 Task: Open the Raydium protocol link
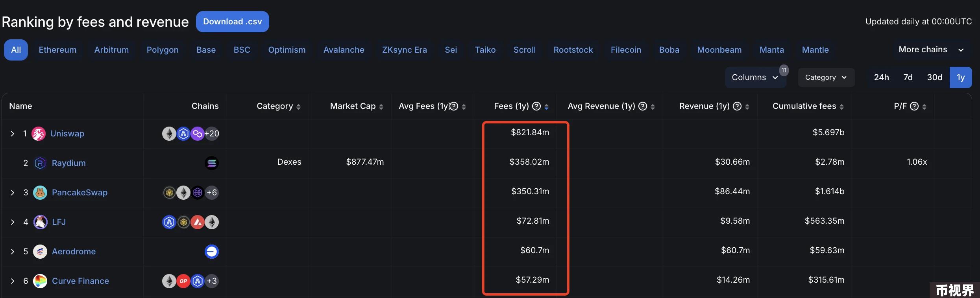pos(69,163)
